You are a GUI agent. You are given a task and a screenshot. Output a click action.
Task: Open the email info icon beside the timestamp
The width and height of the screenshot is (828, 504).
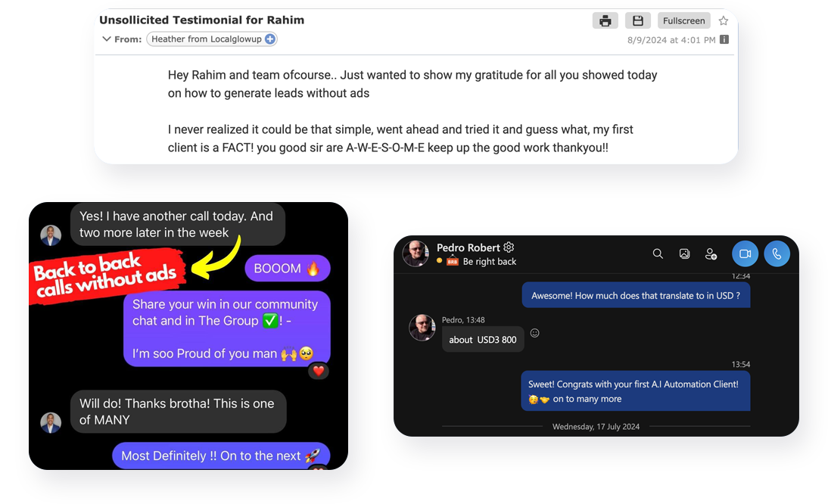(724, 39)
